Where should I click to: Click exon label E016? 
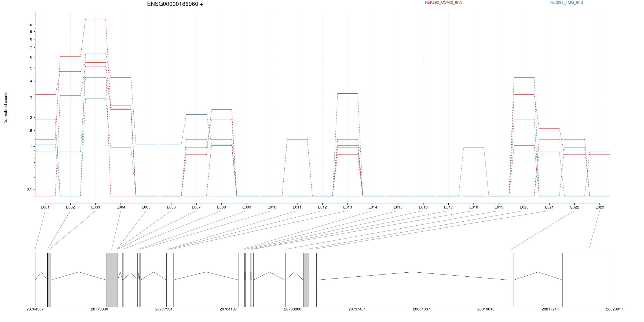423,207
